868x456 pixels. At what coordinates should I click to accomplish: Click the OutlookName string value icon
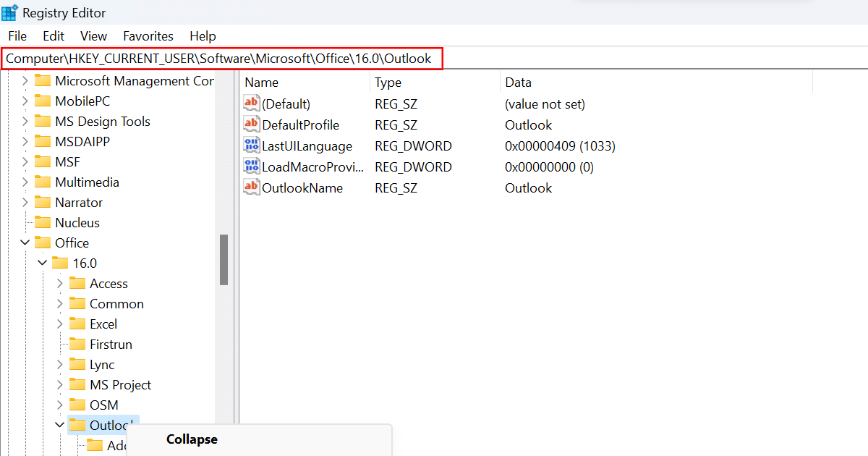coord(251,187)
